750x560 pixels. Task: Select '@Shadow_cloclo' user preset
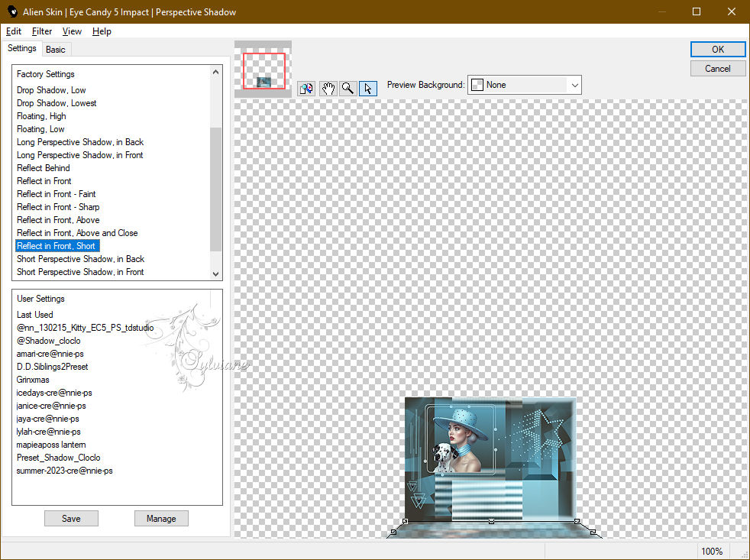point(48,340)
